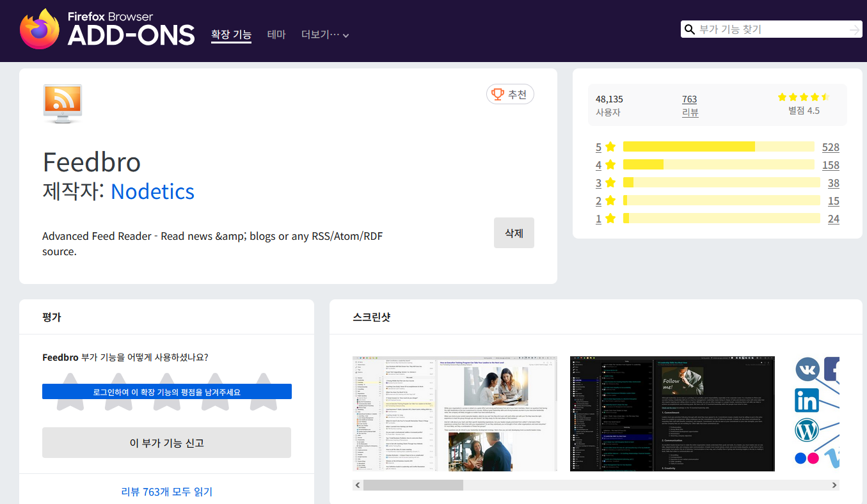Click the two-star rating bar
The image size is (867, 504).
pos(721,201)
